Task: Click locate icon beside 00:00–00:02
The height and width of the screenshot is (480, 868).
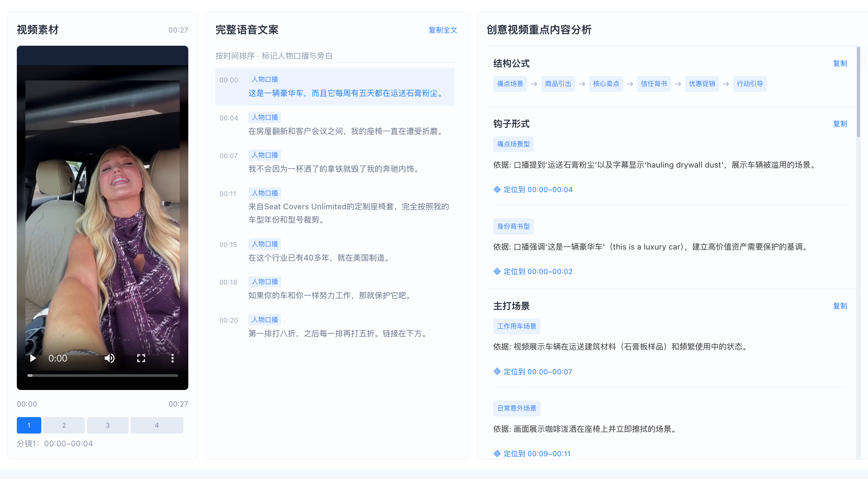Action: pyautogui.click(x=497, y=271)
